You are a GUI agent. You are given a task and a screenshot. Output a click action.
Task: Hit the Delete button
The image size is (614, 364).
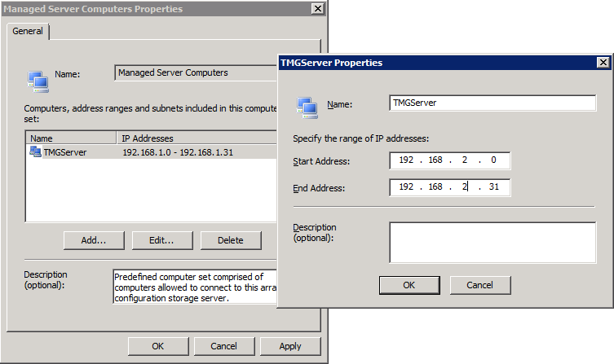[x=230, y=240]
